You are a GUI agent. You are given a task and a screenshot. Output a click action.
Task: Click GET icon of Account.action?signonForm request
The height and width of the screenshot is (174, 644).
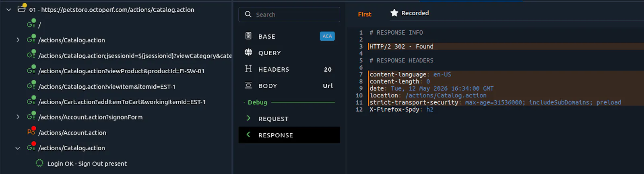[x=31, y=116]
